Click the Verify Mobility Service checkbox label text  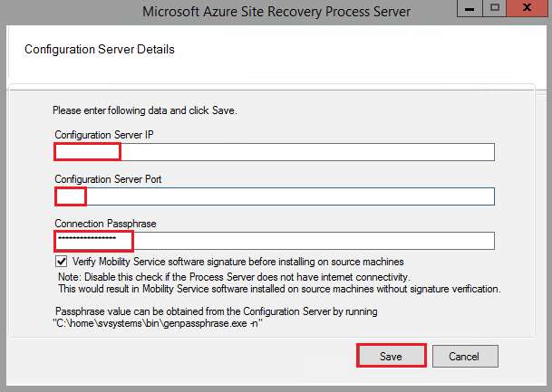coord(237,261)
